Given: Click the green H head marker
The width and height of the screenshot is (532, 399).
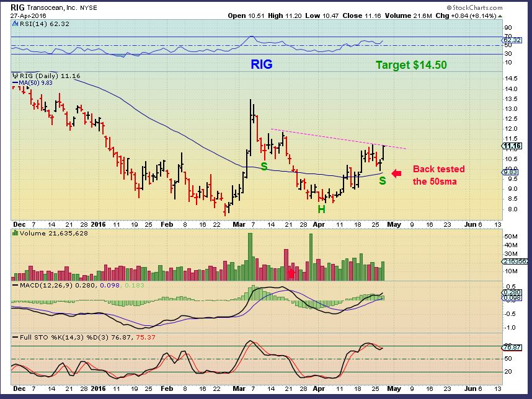Looking at the screenshot, I should [321, 209].
